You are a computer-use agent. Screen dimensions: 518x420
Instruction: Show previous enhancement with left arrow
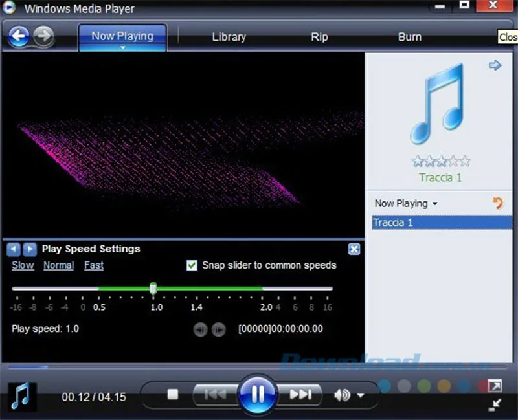click(x=13, y=249)
